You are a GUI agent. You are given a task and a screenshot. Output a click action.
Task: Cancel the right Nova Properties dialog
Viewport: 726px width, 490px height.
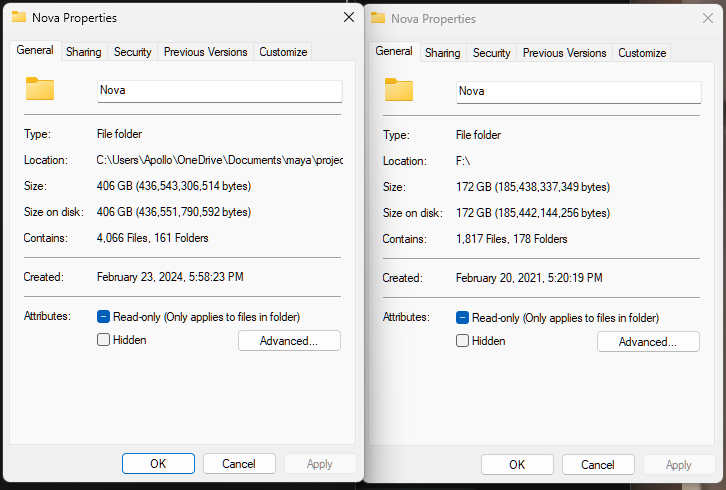click(x=598, y=465)
